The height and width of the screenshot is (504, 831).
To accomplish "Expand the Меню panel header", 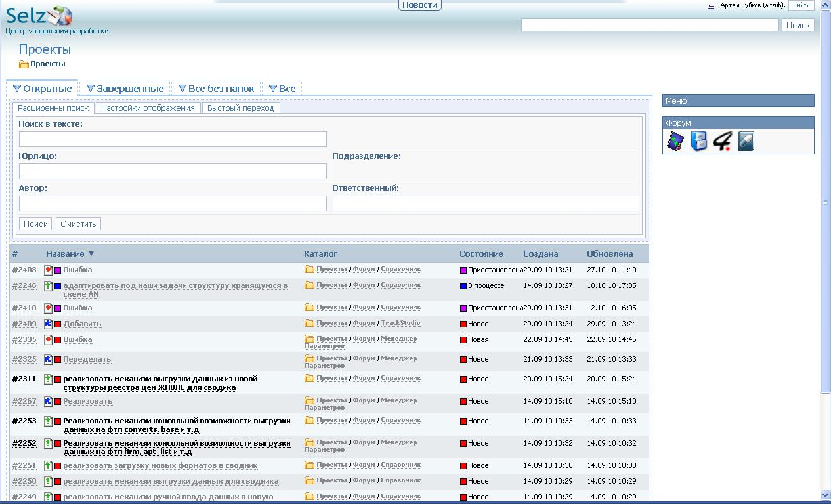I will [738, 101].
